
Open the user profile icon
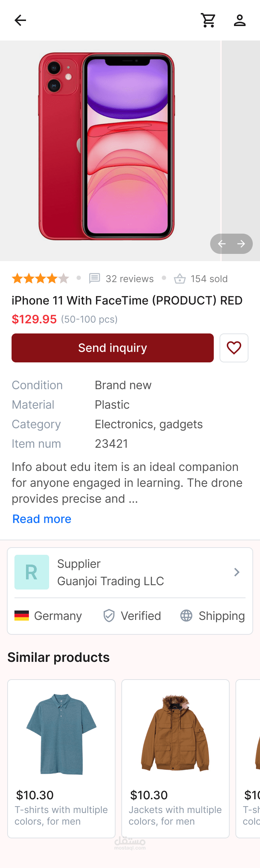[x=240, y=20]
